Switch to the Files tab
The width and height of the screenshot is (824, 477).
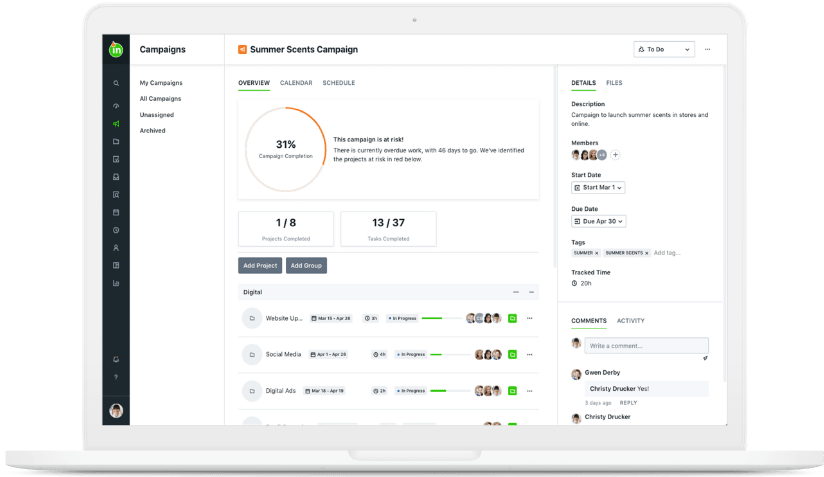614,83
